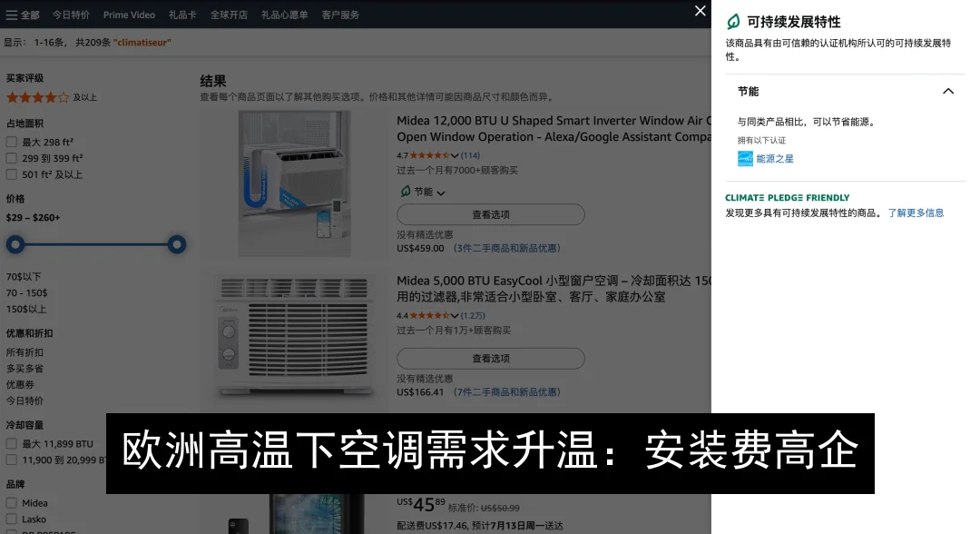Collapse the 节能 section in side panel
The width and height of the screenshot is (980, 534).
[x=948, y=92]
